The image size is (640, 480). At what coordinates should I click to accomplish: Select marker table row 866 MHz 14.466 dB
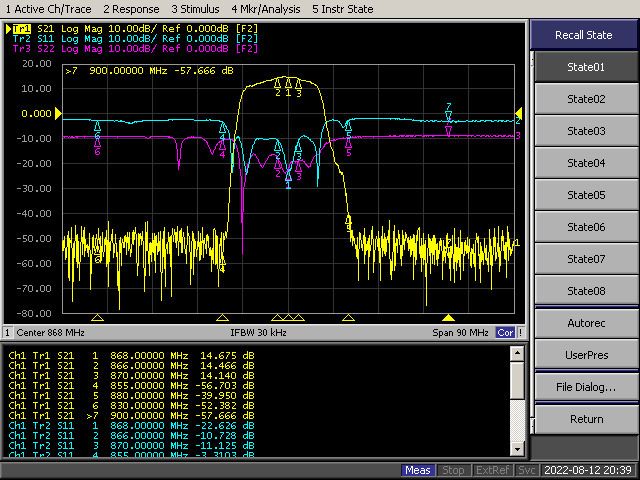point(131,366)
